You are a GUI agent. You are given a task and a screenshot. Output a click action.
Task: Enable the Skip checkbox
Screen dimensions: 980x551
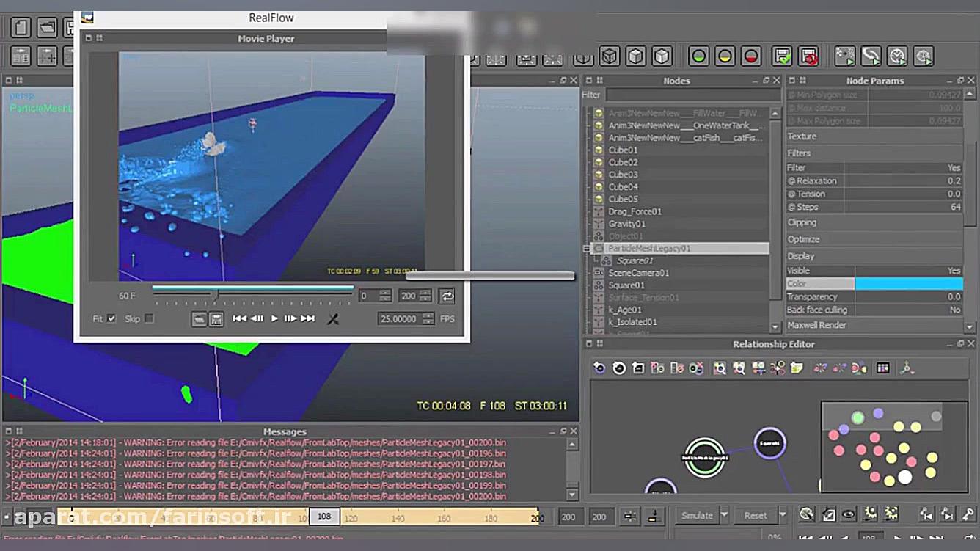(149, 318)
